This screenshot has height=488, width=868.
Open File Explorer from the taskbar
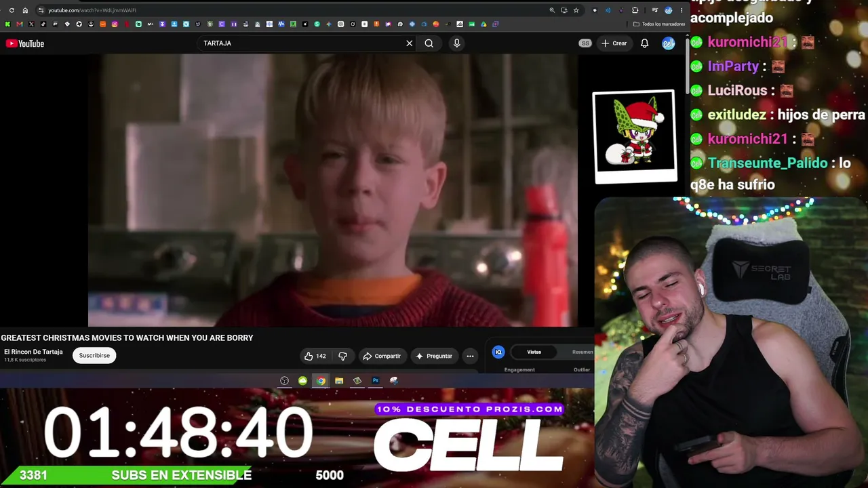339,381
